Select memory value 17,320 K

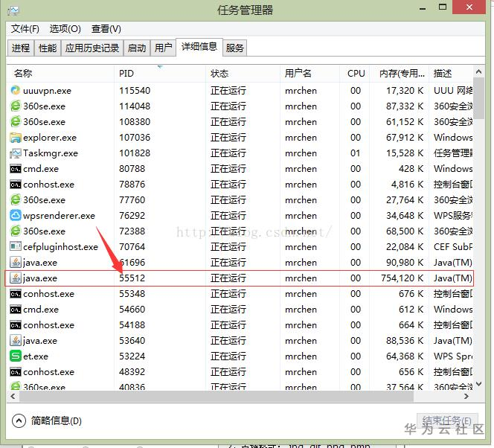coord(405,91)
